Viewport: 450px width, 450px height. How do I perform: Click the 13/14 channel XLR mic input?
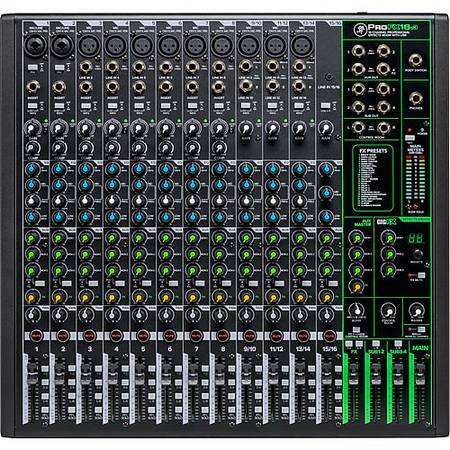click(302, 46)
